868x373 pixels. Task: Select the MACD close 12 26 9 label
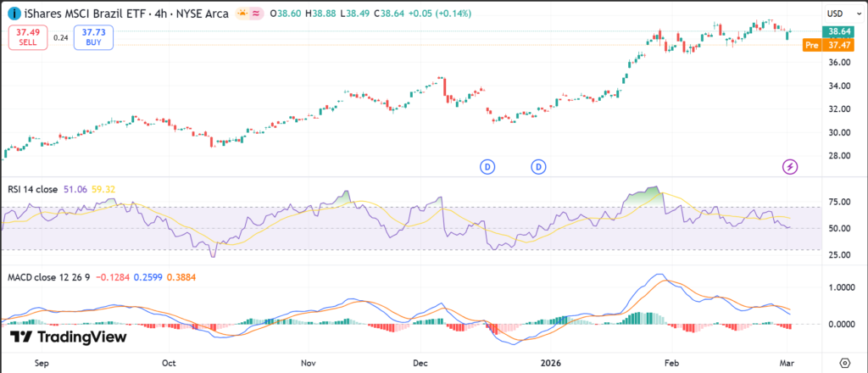[x=48, y=277]
